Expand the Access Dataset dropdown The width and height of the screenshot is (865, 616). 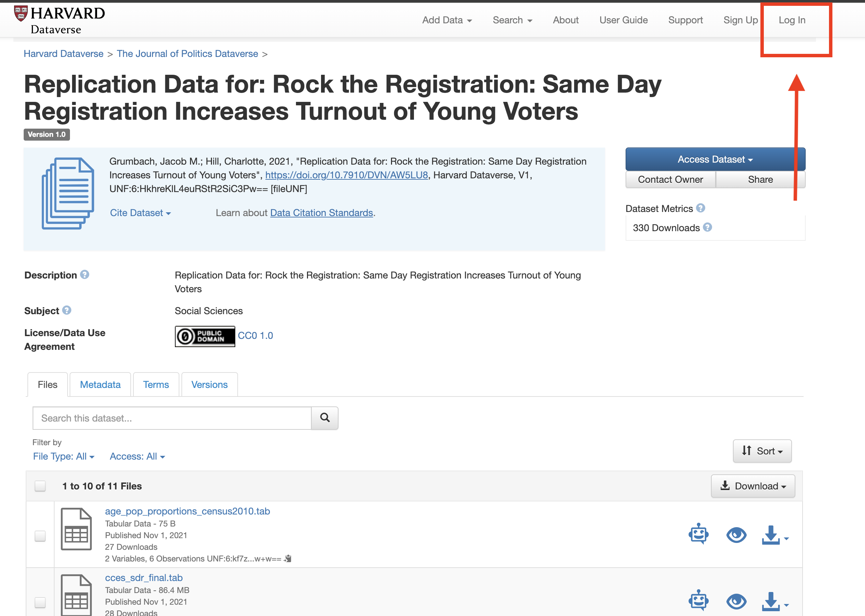pos(715,159)
